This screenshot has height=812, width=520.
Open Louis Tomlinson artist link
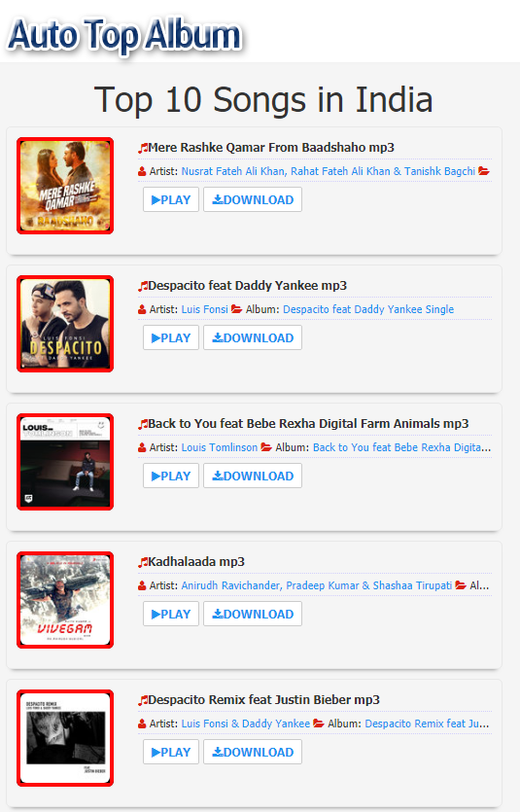220,447
